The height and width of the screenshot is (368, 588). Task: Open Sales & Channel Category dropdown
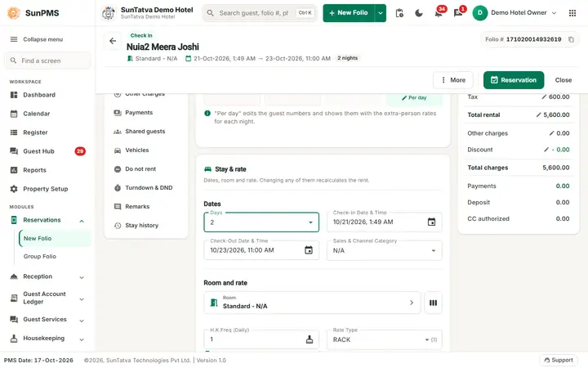[x=385, y=250]
